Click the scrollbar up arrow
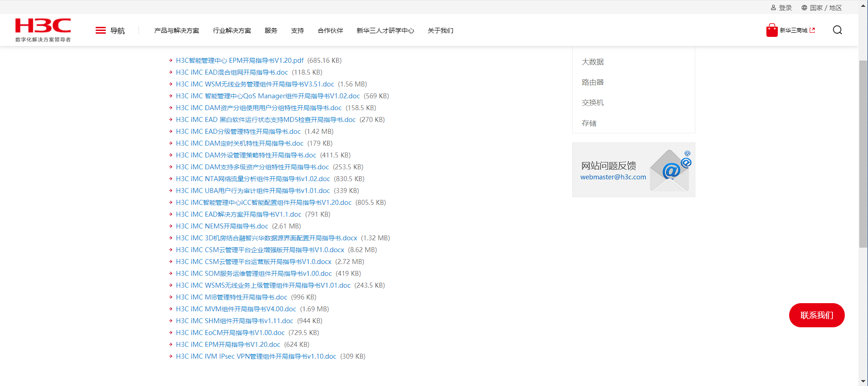This screenshot has height=386, width=868. click(x=863, y=5)
